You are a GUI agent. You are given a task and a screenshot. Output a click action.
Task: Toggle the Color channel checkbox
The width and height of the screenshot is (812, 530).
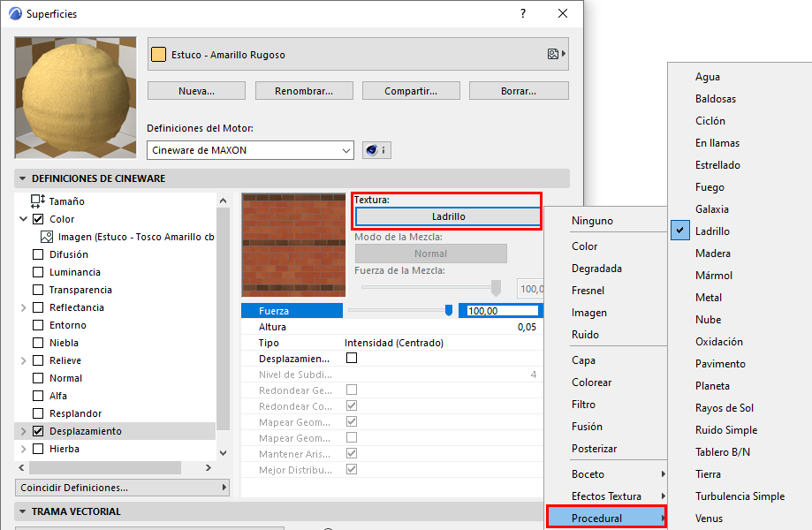38,219
